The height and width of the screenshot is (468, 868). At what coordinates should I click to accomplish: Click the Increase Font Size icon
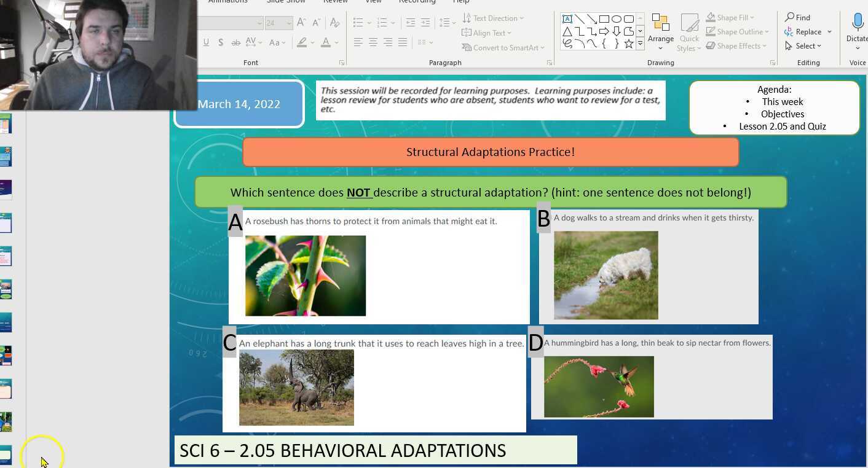[301, 22]
